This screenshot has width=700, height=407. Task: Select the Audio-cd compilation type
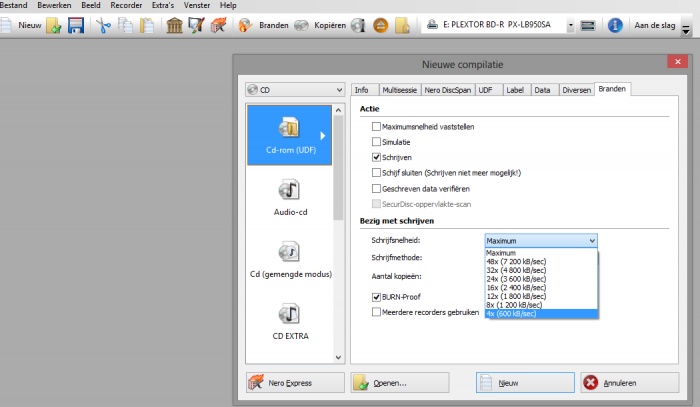pyautogui.click(x=290, y=197)
